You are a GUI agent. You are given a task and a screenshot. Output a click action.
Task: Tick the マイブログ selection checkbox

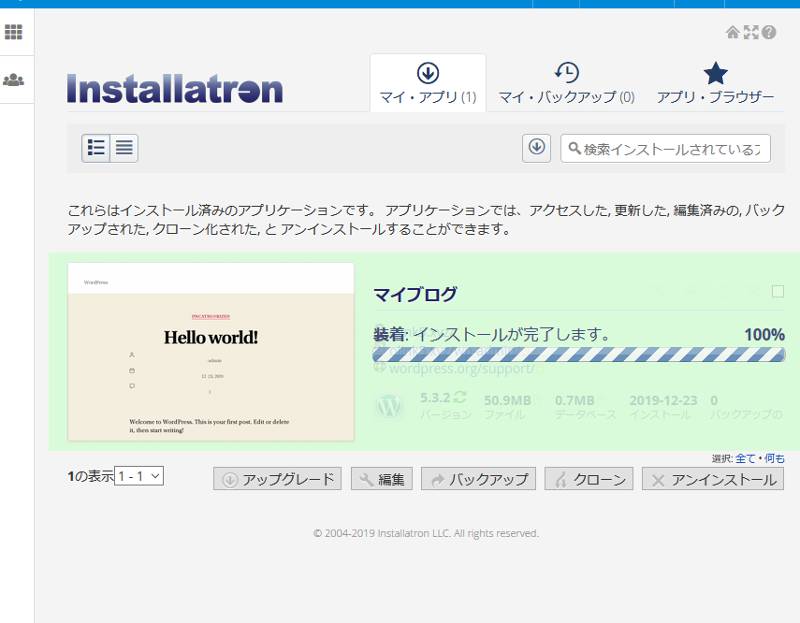pyautogui.click(x=778, y=291)
